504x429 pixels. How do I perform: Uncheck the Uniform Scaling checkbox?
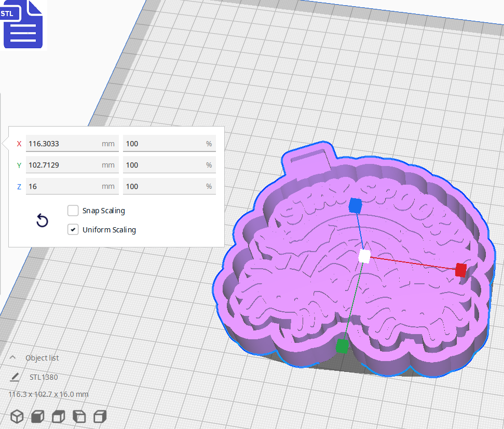coord(73,230)
